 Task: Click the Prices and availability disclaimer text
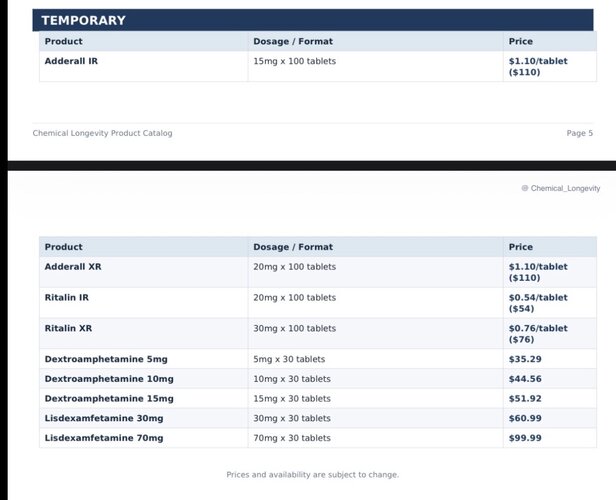click(313, 474)
